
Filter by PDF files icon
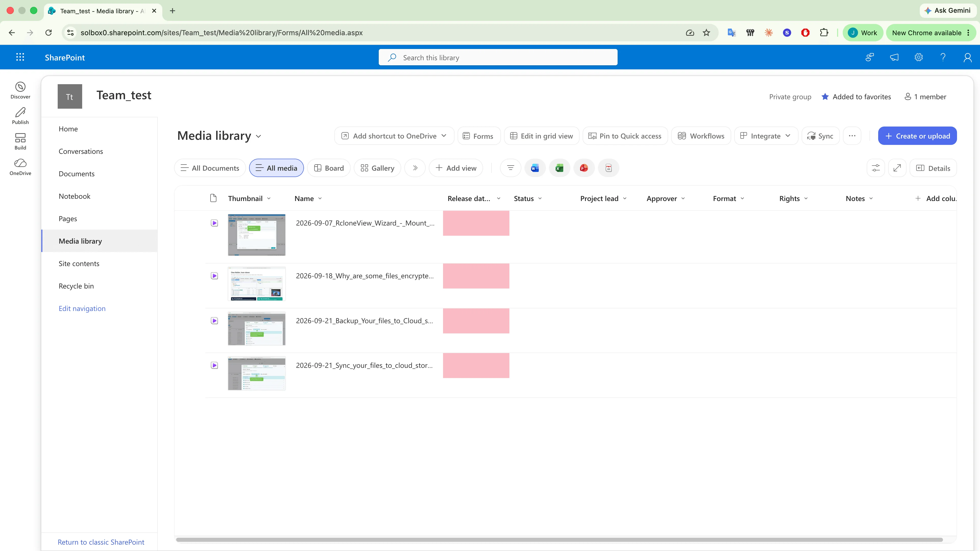point(608,168)
